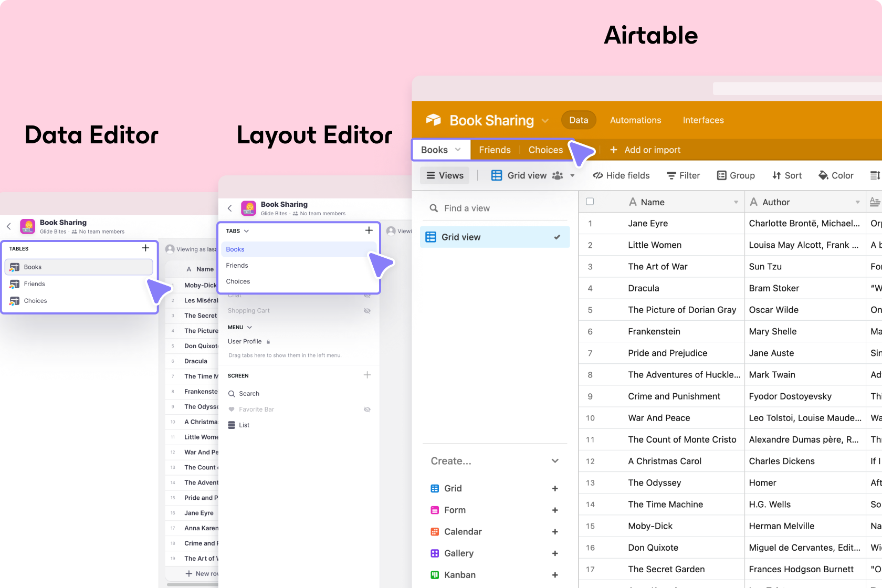
Task: Select the Interfaces tab
Action: [703, 120]
